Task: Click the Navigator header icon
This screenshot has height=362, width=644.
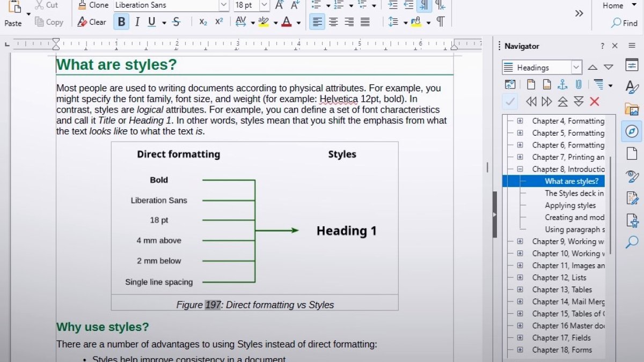Action: coord(531,84)
